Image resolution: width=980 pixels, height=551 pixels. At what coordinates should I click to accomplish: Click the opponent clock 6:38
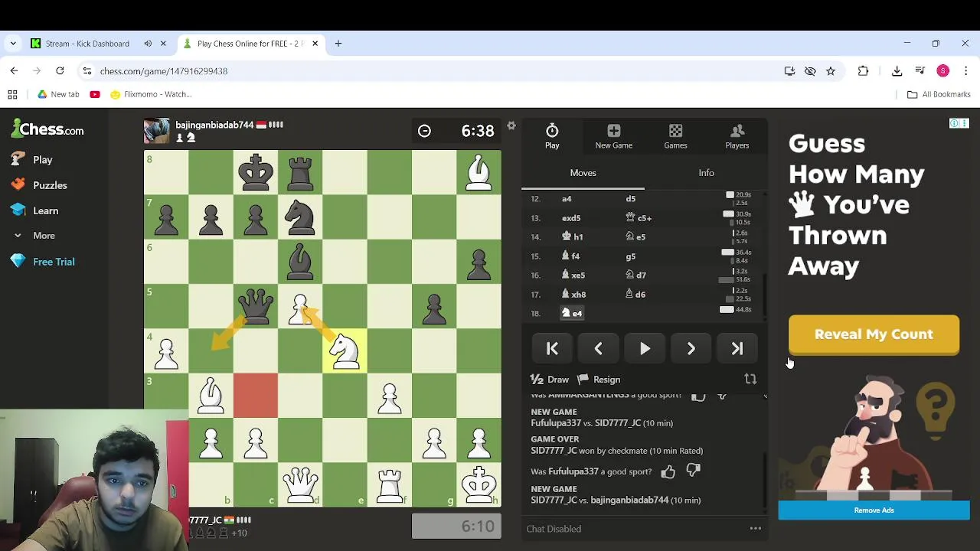click(456, 131)
